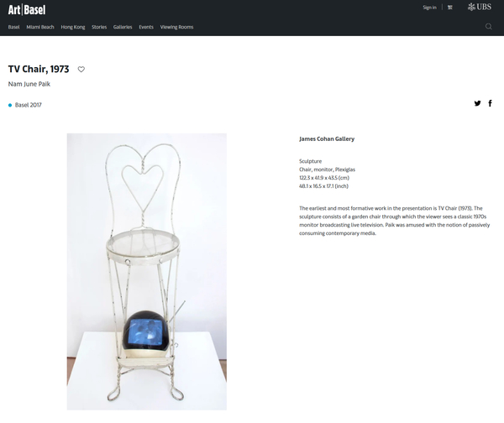Go to Hong Kong section
Viewport: 504px width, 423px height.
73,27
